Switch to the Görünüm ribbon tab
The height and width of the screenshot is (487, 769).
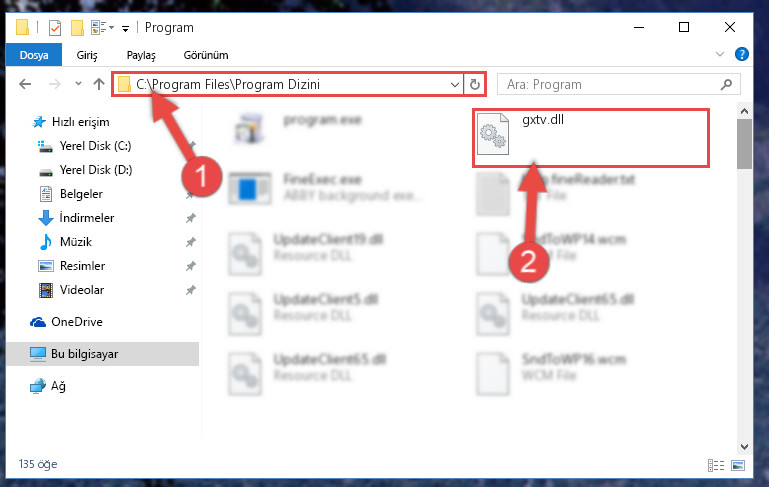[206, 55]
